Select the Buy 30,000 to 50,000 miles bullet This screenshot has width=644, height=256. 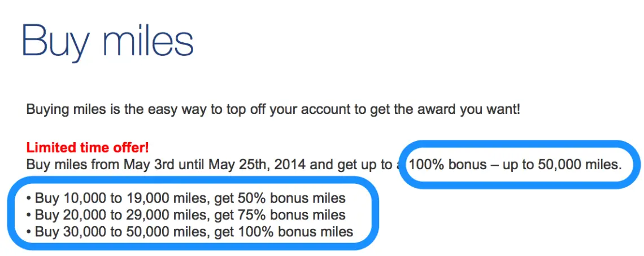point(190,231)
